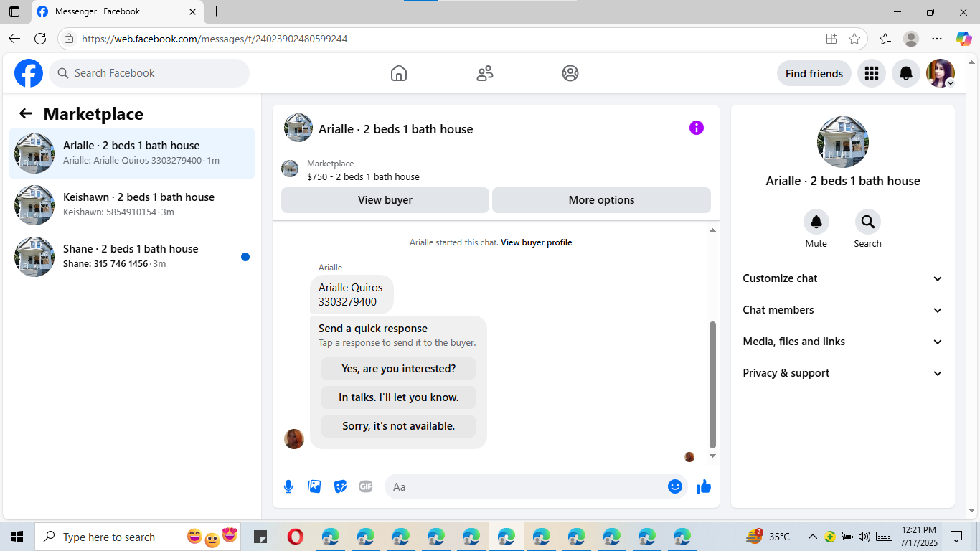
Task: Open the Groups icon in top navigation
Action: pos(570,73)
